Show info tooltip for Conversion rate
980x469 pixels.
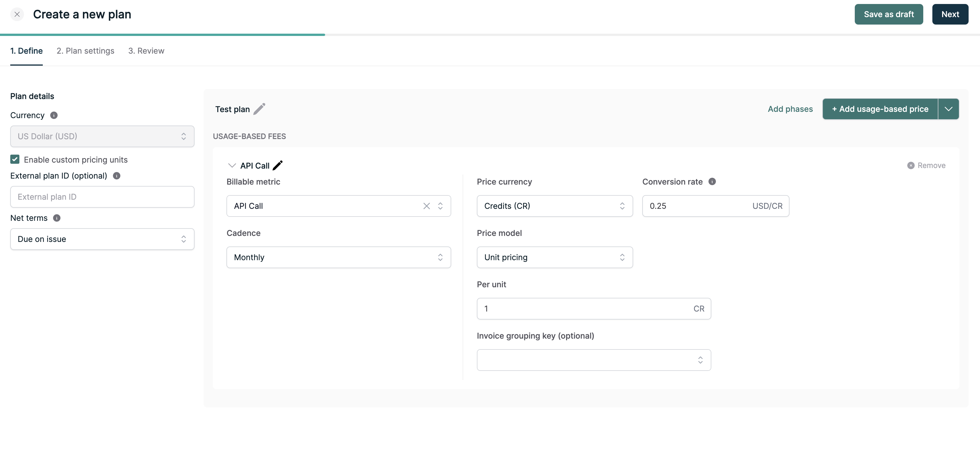(x=712, y=181)
